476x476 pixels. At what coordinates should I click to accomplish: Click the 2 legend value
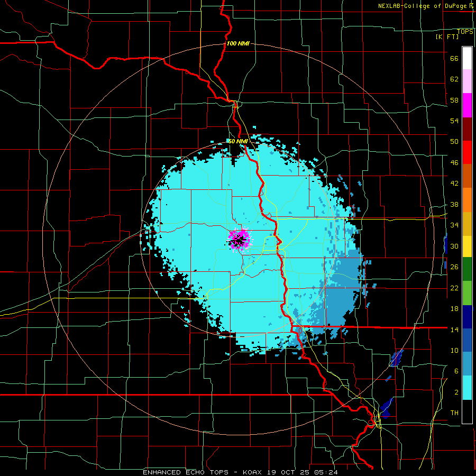tap(456, 392)
